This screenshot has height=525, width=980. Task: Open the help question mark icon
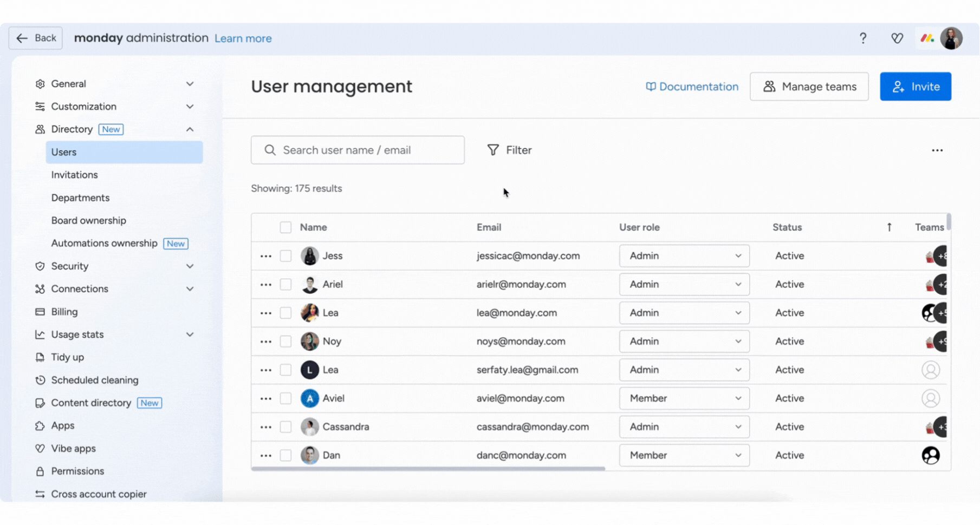[863, 38]
